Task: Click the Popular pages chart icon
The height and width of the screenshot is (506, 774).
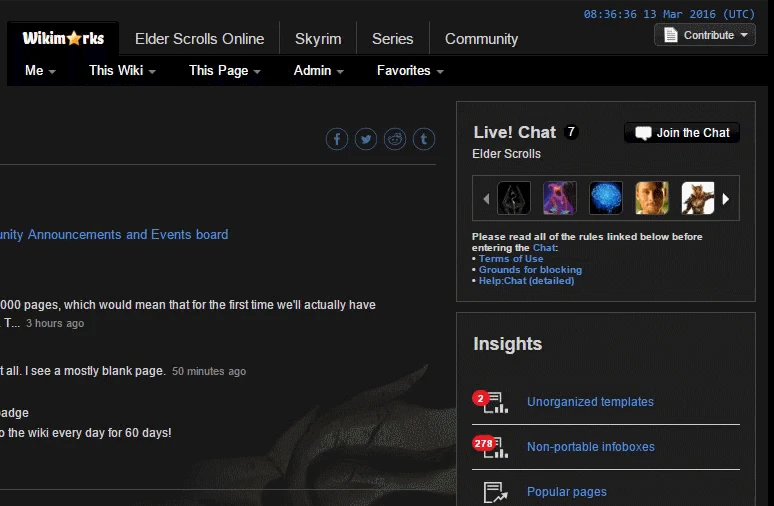Action: [495, 492]
